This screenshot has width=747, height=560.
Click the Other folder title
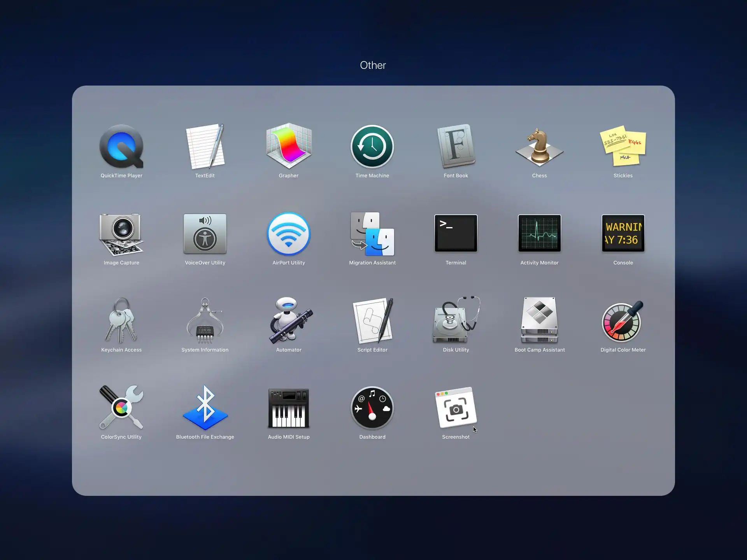click(x=373, y=65)
